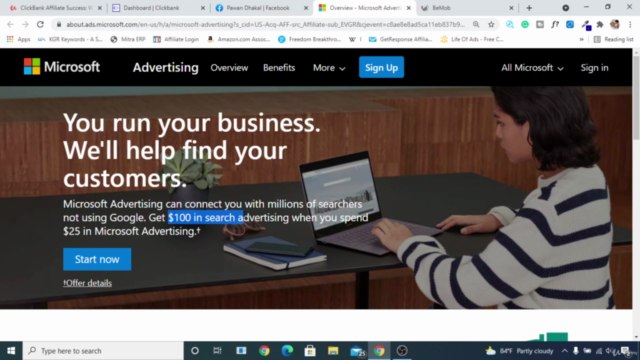The width and height of the screenshot is (640, 360).
Task: Click the Sign Up button
Action: click(x=381, y=67)
